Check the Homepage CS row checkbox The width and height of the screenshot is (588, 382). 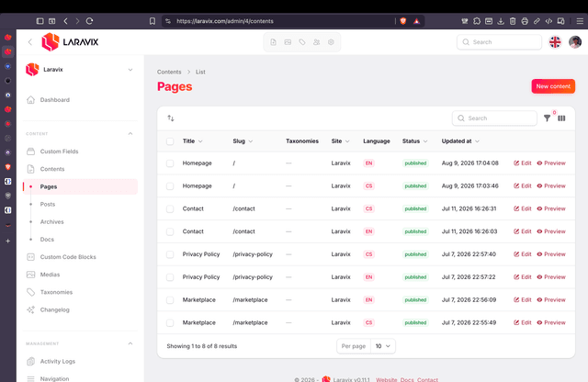(170, 185)
